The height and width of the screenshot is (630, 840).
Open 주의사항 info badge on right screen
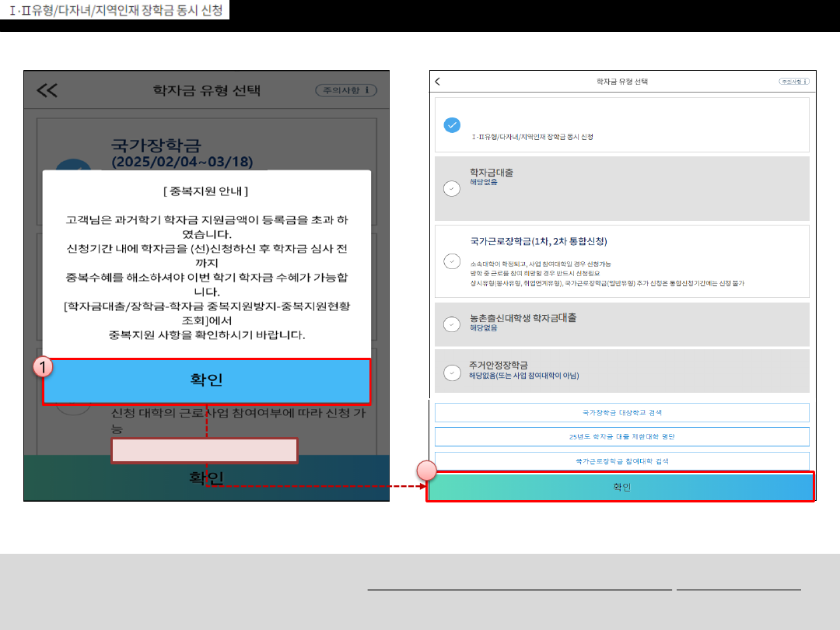tap(793, 81)
